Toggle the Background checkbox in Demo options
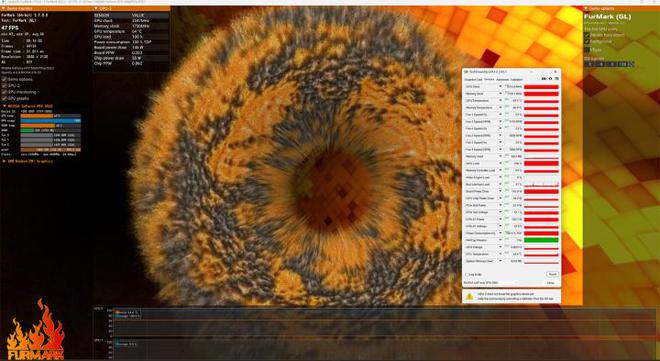This screenshot has height=361, width=660. (x=587, y=42)
